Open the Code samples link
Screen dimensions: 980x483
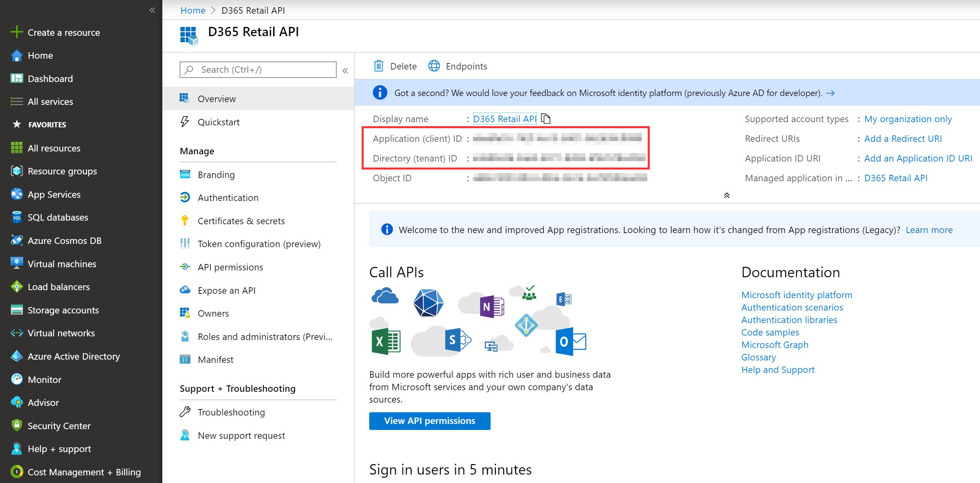(x=770, y=332)
